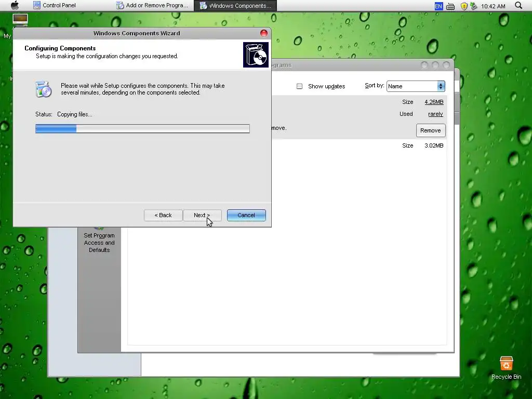
Task: Click the 4.26MB size link
Action: (x=434, y=102)
